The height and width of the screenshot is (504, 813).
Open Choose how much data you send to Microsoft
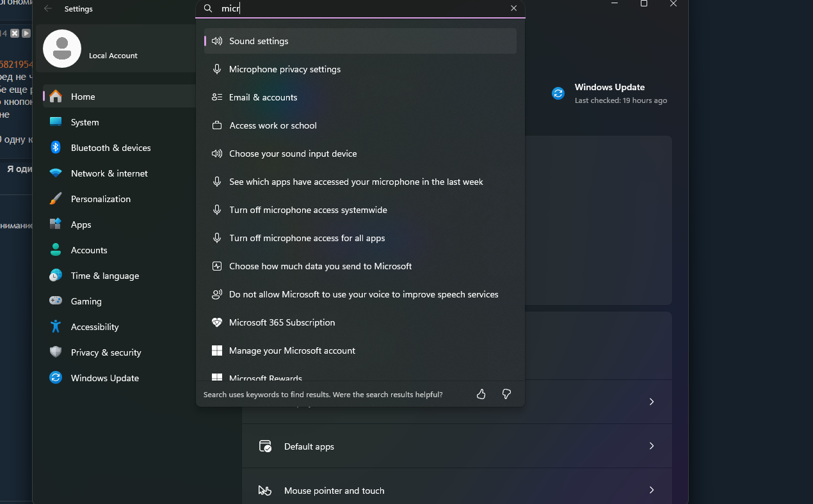coord(360,266)
